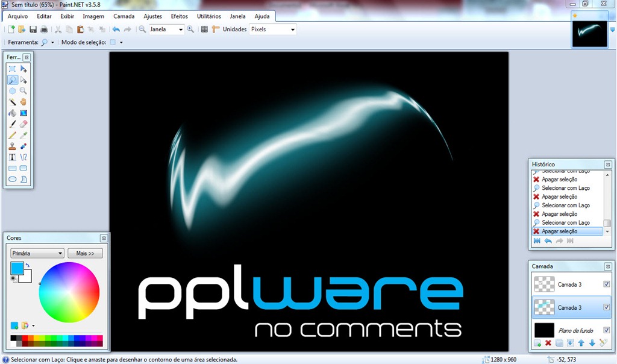The width and height of the screenshot is (617, 364).
Task: Merge layer down
Action: pyautogui.click(x=570, y=343)
